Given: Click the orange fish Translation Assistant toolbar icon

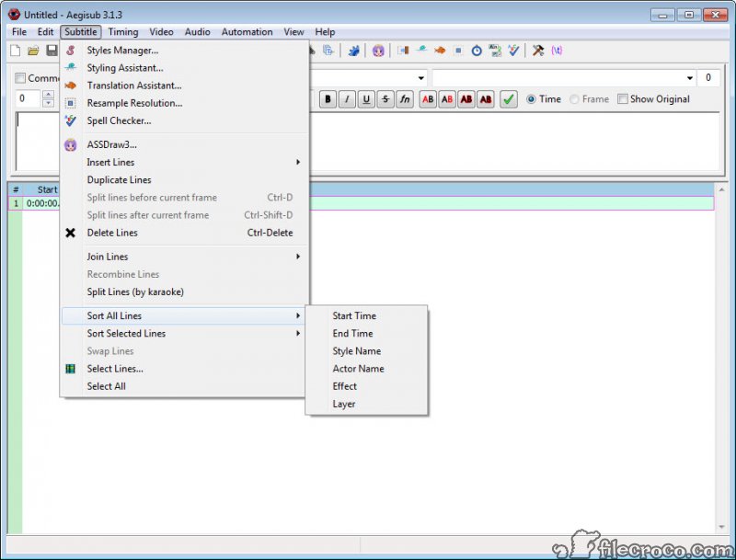Looking at the screenshot, I should point(440,51).
